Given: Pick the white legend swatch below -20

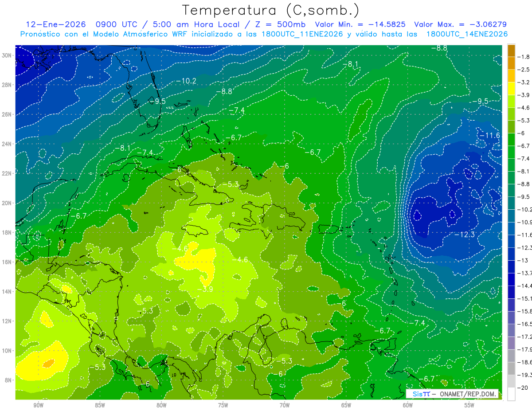Looking at the screenshot, I should 511,394.
